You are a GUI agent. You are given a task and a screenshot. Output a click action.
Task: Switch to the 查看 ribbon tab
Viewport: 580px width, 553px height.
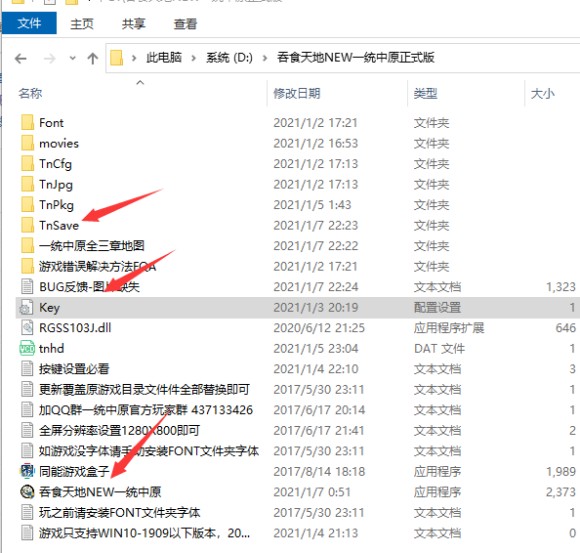185,24
